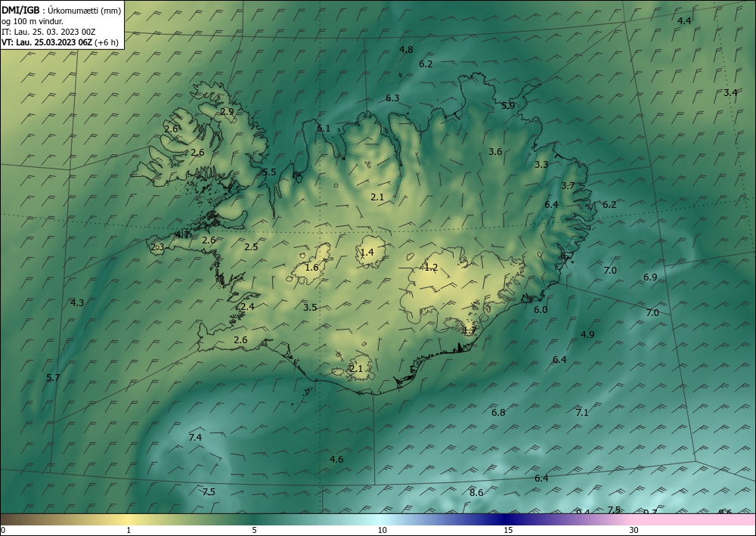The image size is (756, 536).
Task: Click the value 6.9 east of Iceland
Action: pos(650,277)
